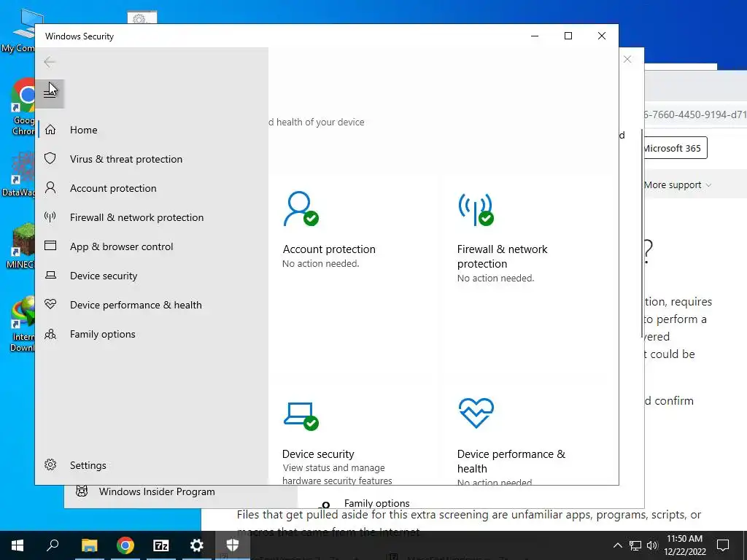Screen dimensions: 747x560
Task: Select Device security in navigation pane
Action: pos(152,276)
